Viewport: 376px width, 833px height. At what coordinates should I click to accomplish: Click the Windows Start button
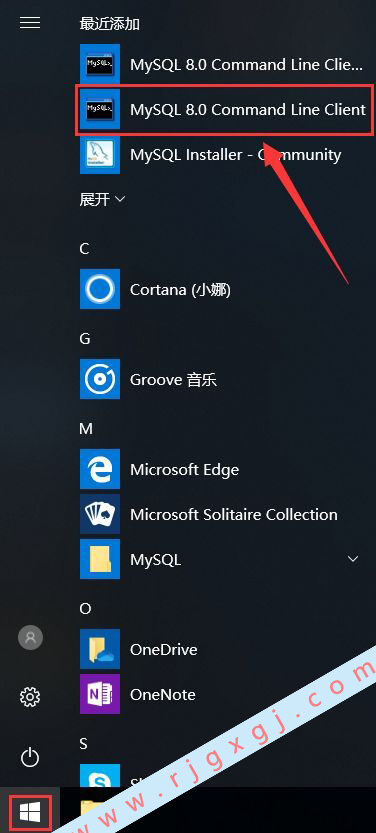pyautogui.click(x=30, y=811)
